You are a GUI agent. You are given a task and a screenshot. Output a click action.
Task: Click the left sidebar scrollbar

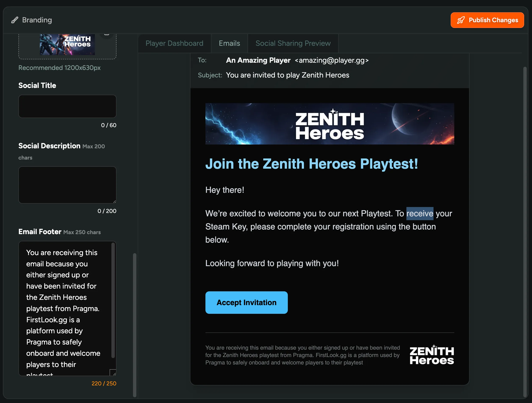134,325
